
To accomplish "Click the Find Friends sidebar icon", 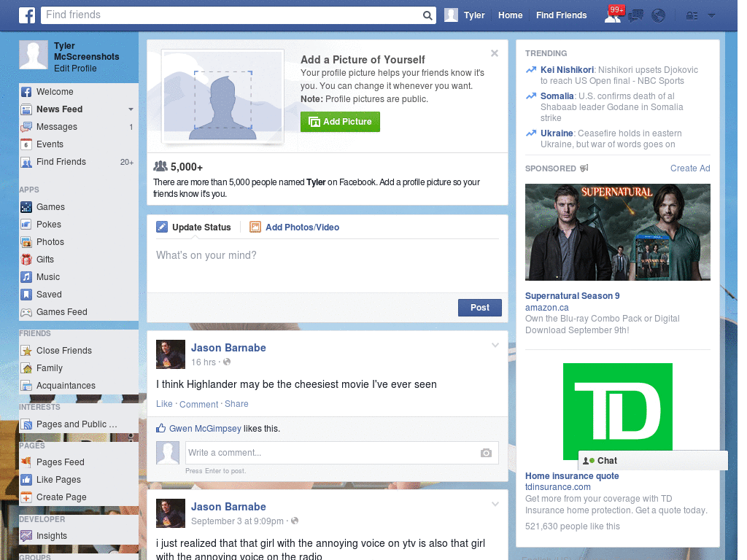I will coord(26,162).
